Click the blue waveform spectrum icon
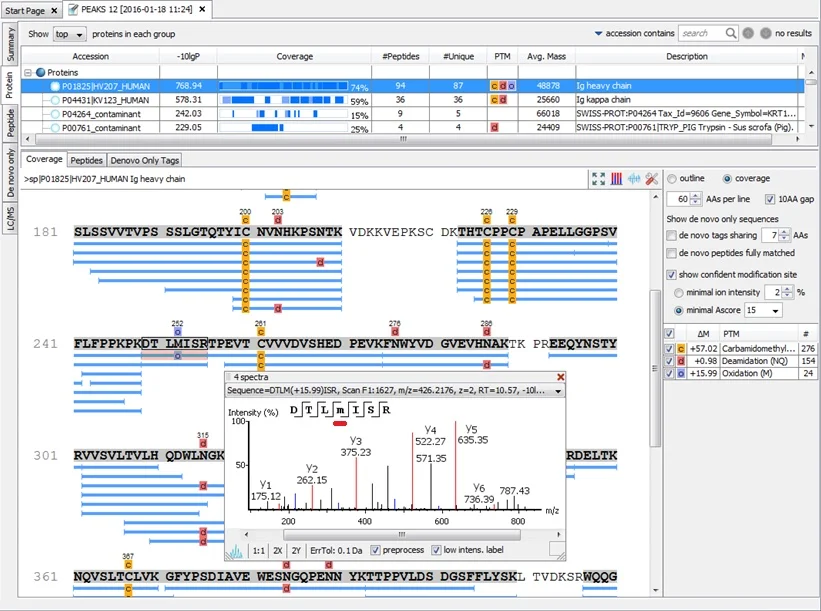This screenshot has width=821, height=611. [634, 179]
